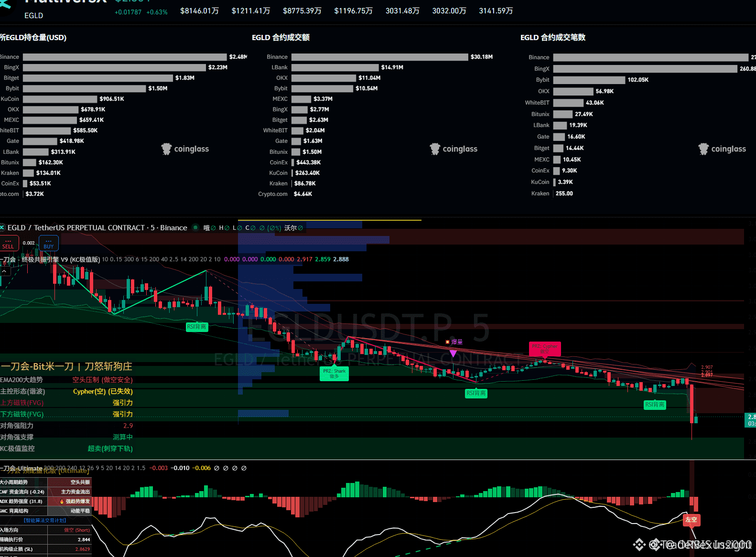Click the Bybit $1.50M open interest bar

85,88
